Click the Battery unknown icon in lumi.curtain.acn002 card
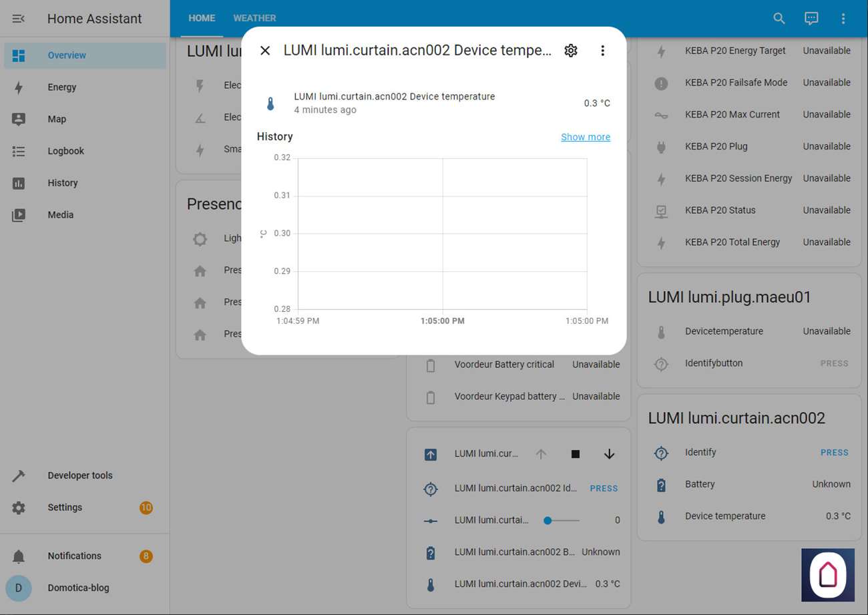The width and height of the screenshot is (868, 615). (x=661, y=484)
